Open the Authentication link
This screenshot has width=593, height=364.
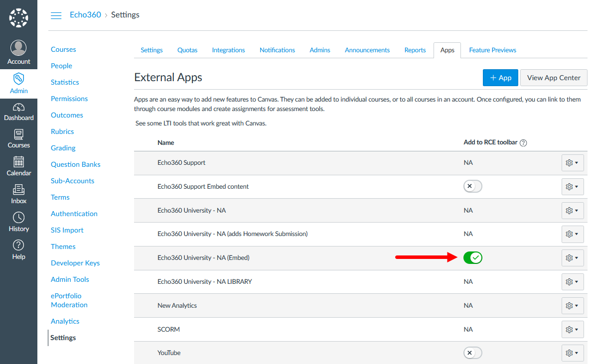click(74, 214)
